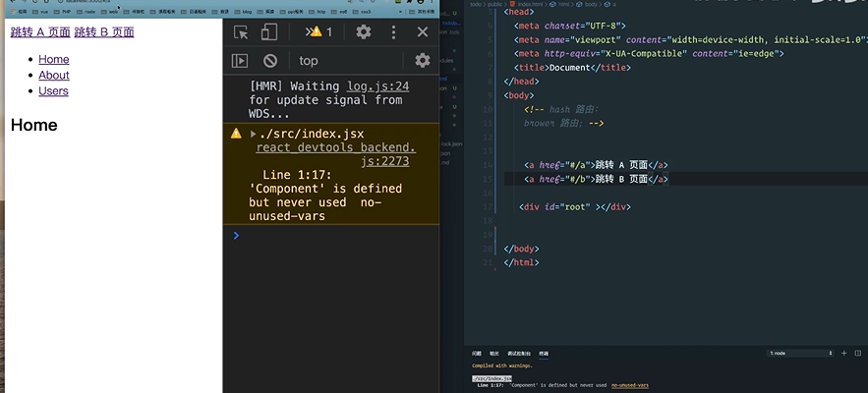Clear the console with the ban icon
Screen dimensions: 868x393
tap(270, 60)
